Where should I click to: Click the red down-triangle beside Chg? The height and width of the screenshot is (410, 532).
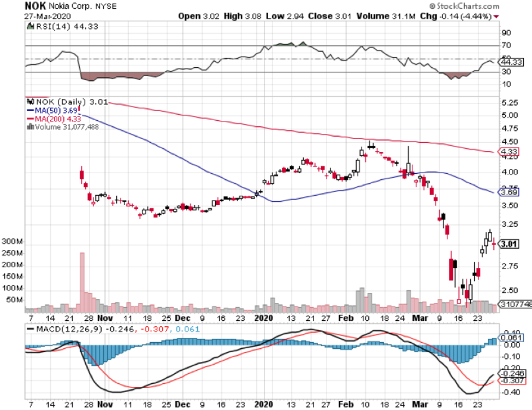[496, 16]
